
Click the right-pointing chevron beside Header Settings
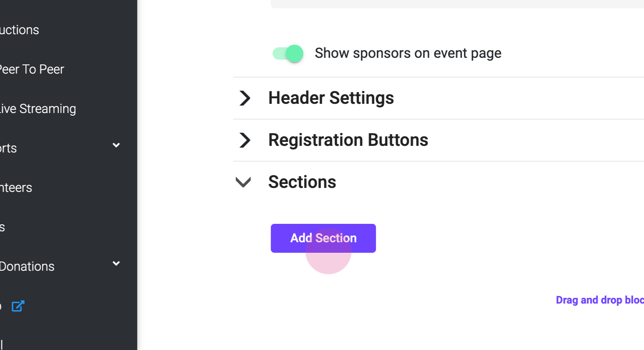[244, 98]
